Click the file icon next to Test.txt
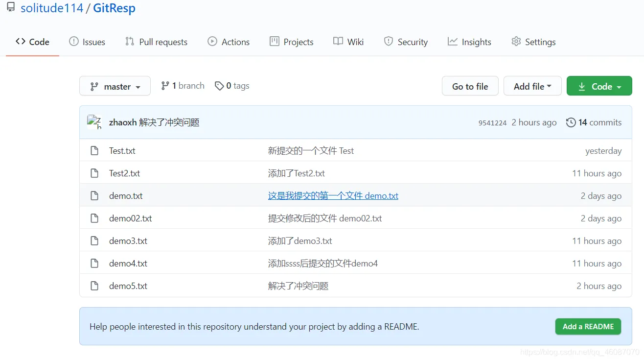 pyautogui.click(x=94, y=151)
